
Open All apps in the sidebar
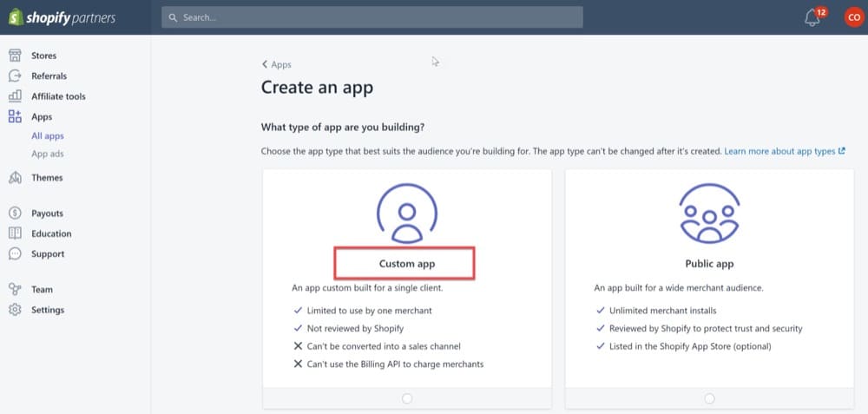pos(48,136)
